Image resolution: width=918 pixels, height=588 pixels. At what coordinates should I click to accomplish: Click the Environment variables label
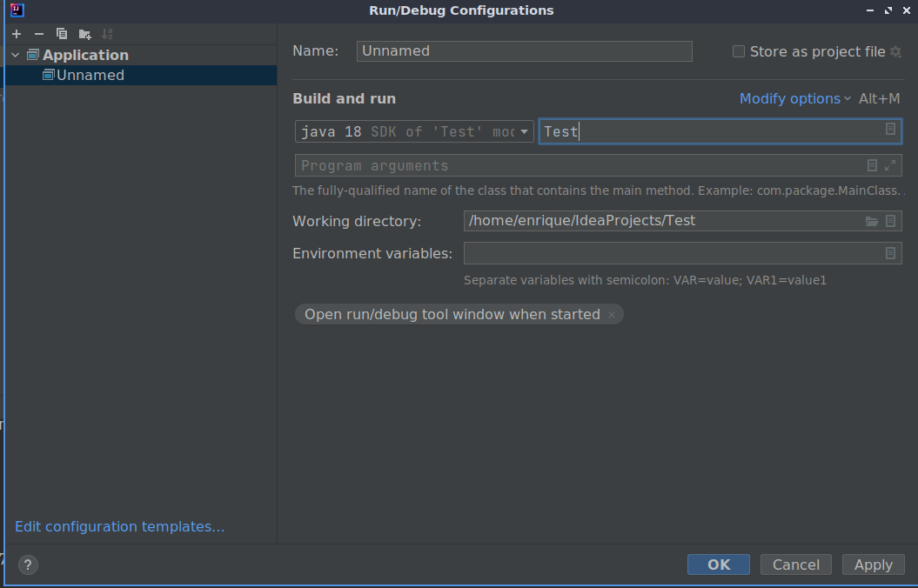click(372, 253)
